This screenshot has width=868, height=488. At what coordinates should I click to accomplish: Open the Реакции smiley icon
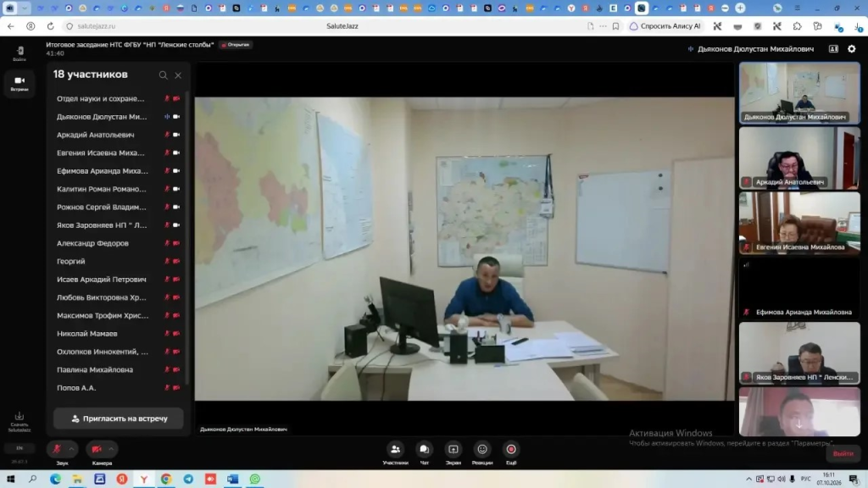[482, 449]
